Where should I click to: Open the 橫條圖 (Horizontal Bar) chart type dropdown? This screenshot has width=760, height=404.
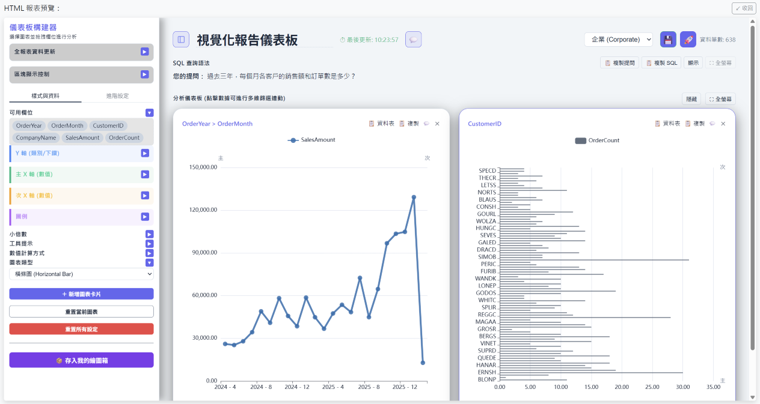pyautogui.click(x=81, y=274)
